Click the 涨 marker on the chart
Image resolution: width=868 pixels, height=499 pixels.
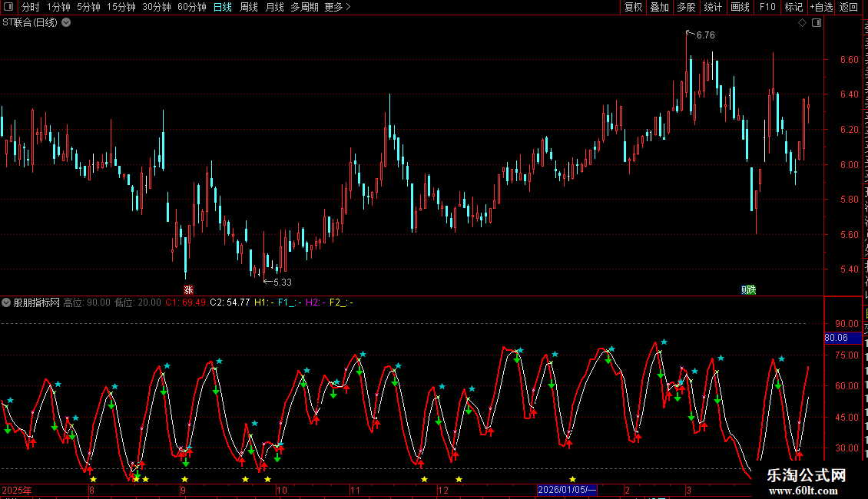[188, 290]
